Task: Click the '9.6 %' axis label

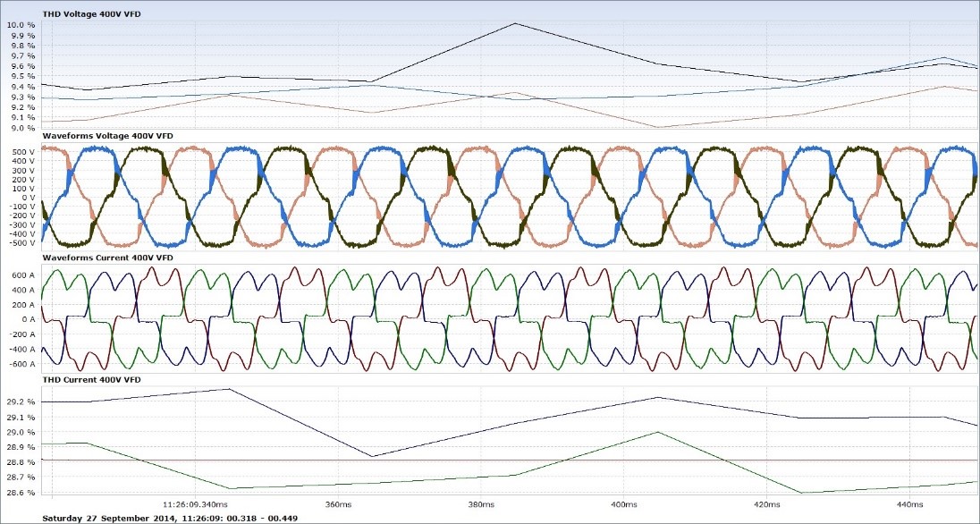Action: 21,66
